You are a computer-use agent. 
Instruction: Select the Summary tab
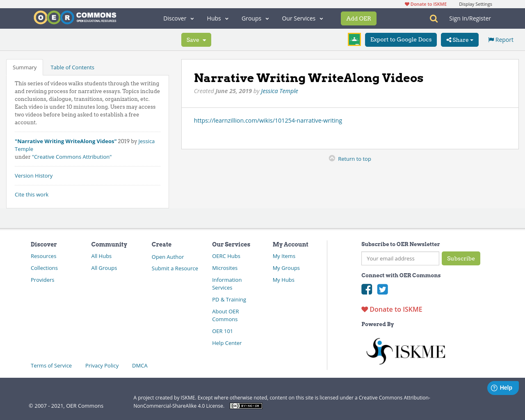(x=24, y=67)
